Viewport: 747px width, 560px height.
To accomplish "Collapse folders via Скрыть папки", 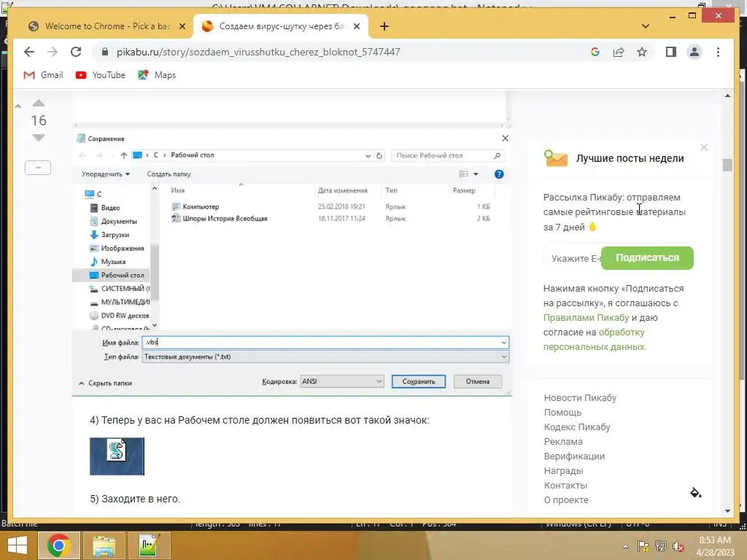I will point(105,384).
